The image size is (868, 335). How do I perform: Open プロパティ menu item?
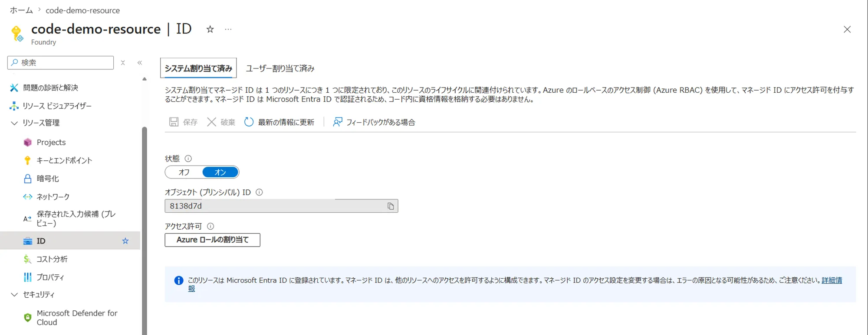point(50,277)
